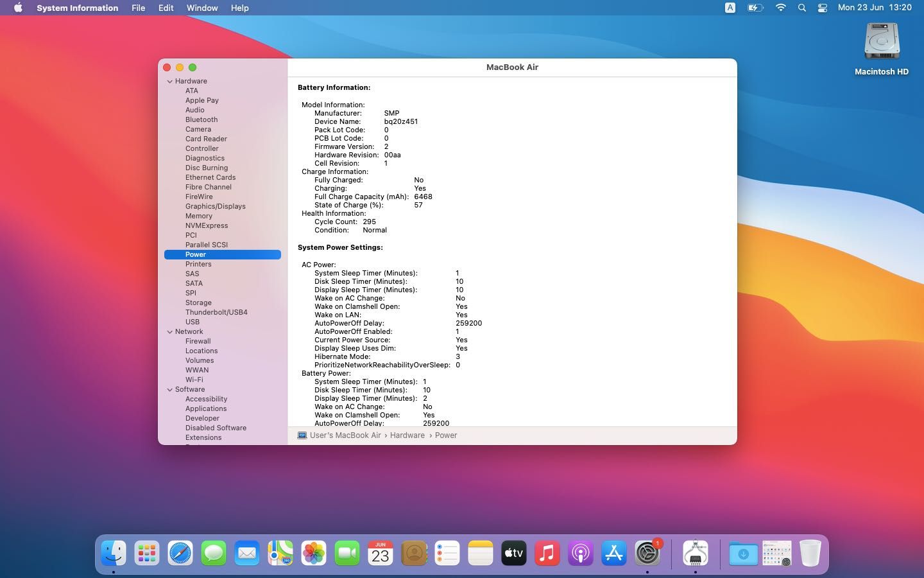Viewport: 924px width, 578px height.
Task: Select Macintosh HD desktop drive icon
Action: tap(882, 42)
